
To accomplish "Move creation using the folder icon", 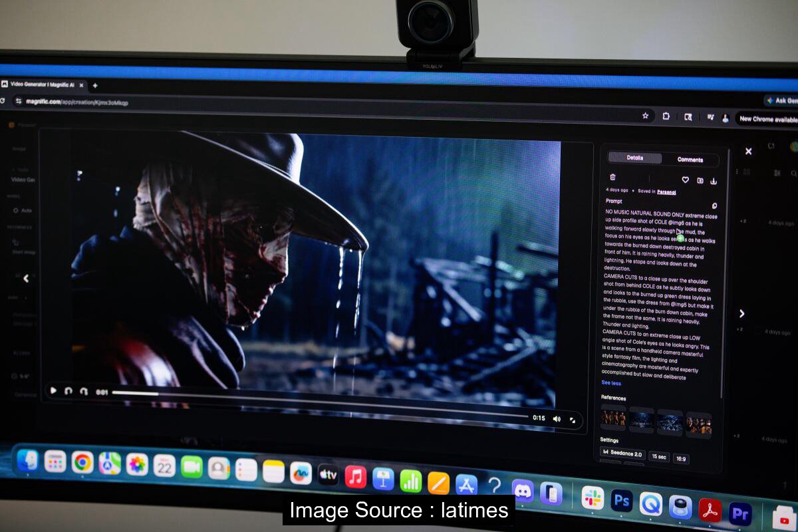I will 700,180.
